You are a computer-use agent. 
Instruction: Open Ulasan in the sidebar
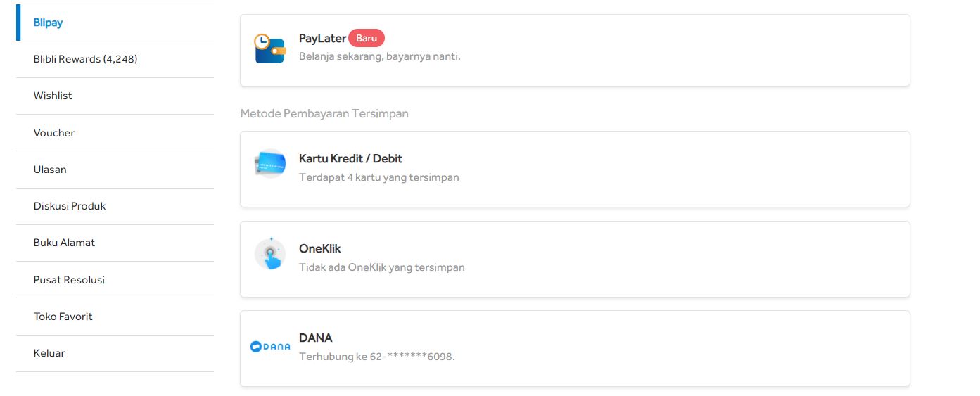tap(115, 170)
